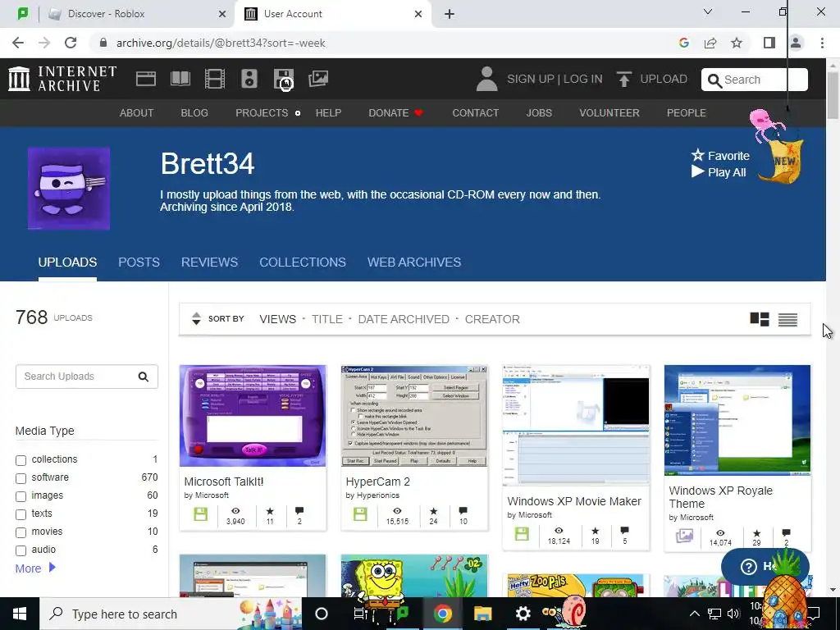
Task: Click the magnifier in the header search
Action: click(714, 80)
